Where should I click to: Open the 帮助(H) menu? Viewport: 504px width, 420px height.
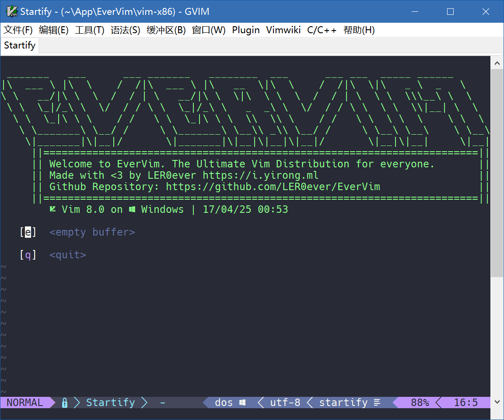[359, 30]
